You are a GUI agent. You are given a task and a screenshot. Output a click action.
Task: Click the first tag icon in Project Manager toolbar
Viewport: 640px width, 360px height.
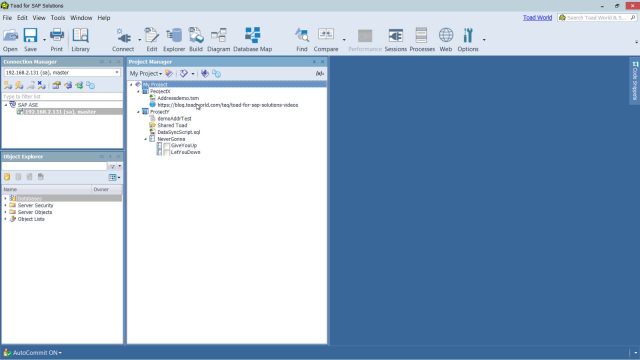pos(169,73)
